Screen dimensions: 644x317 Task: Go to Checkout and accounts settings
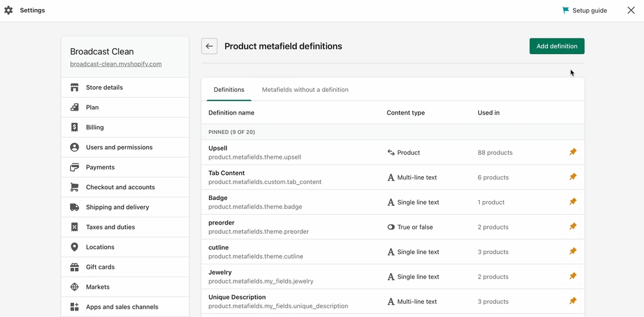(x=120, y=187)
